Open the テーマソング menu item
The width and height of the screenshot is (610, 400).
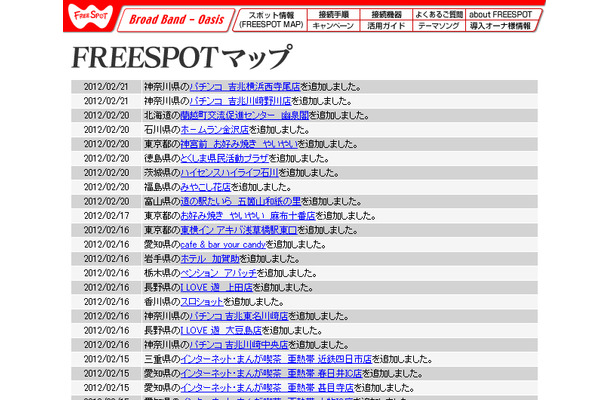coord(439,26)
